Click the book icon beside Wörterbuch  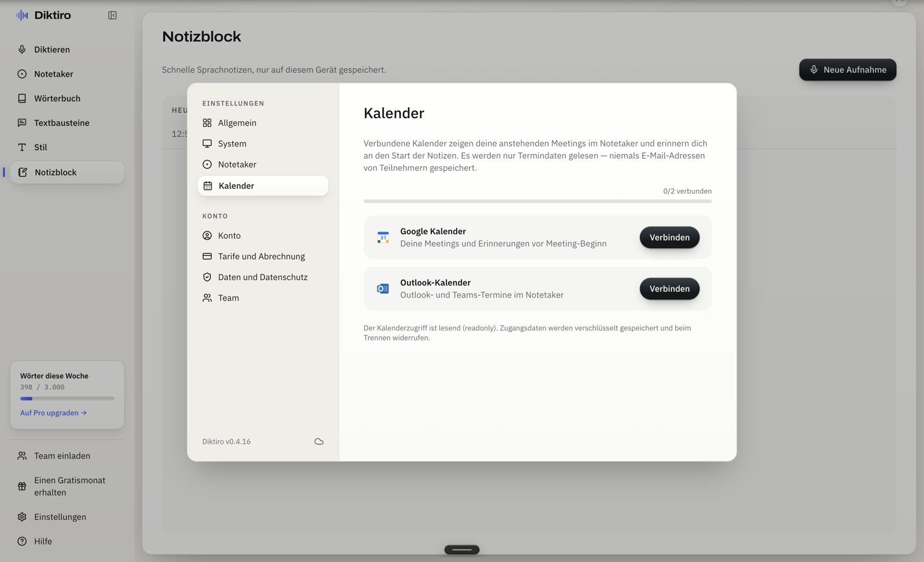tap(22, 99)
